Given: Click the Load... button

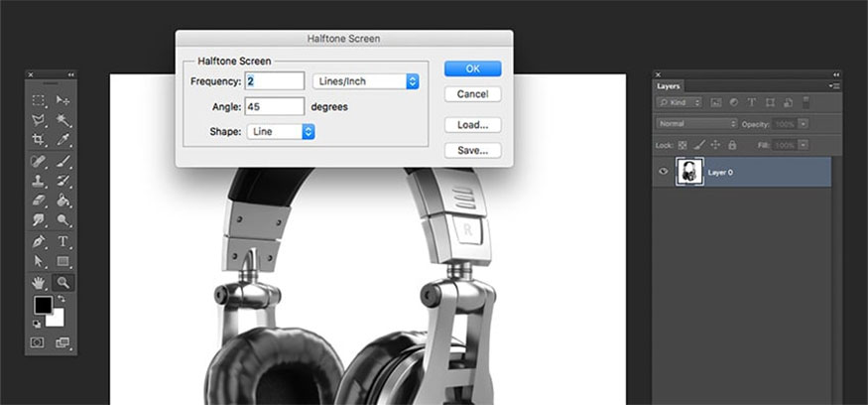Looking at the screenshot, I should tap(473, 125).
